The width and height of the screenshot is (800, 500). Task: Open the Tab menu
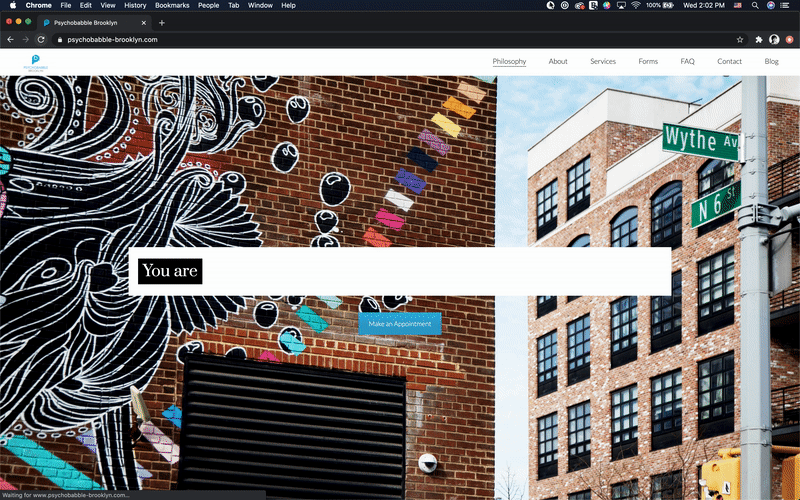click(x=234, y=5)
